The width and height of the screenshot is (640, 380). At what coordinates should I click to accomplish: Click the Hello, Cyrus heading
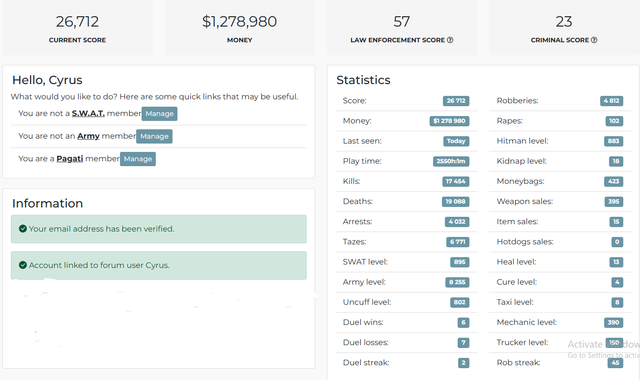click(x=47, y=80)
